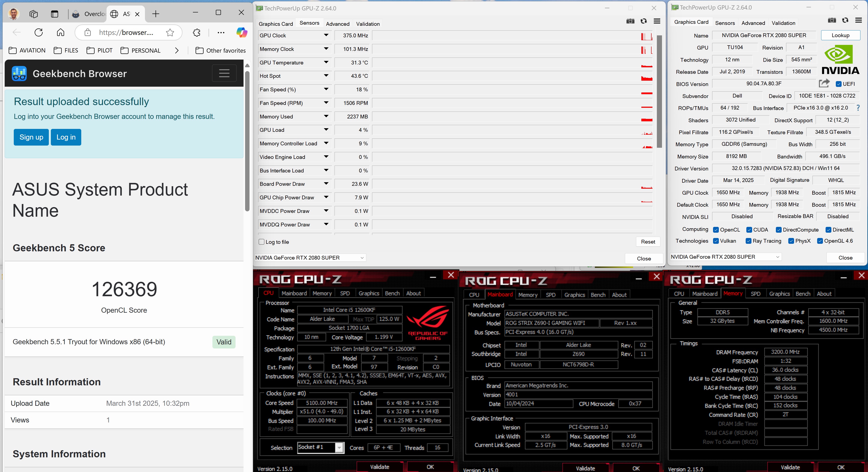This screenshot has width=868, height=472.
Task: Click Validate in the left CPU-Z window
Action: [x=379, y=467]
